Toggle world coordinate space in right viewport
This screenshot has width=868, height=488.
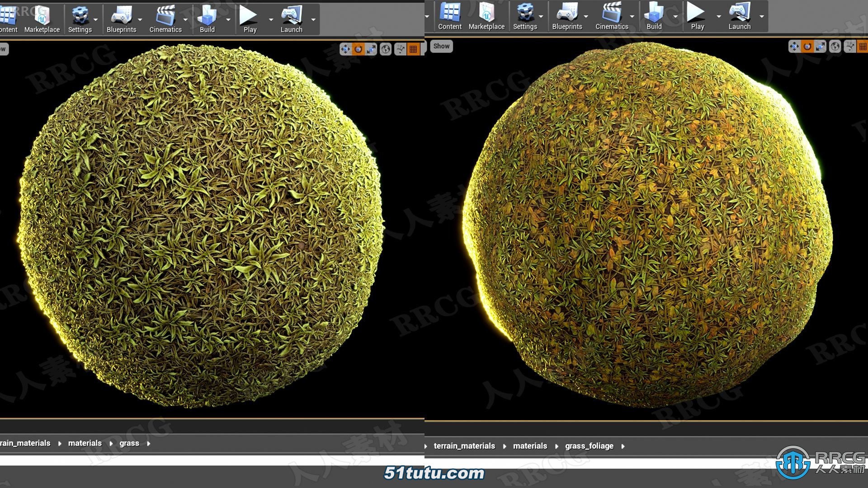(835, 46)
